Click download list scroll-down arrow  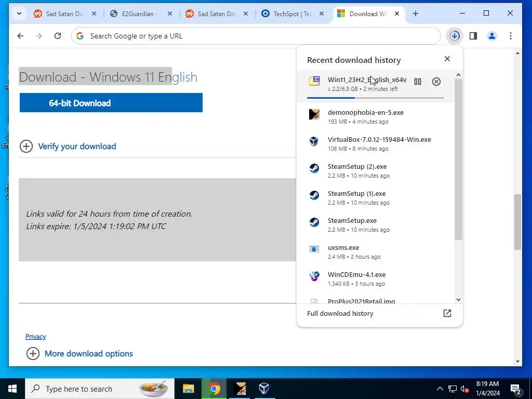coord(458,300)
